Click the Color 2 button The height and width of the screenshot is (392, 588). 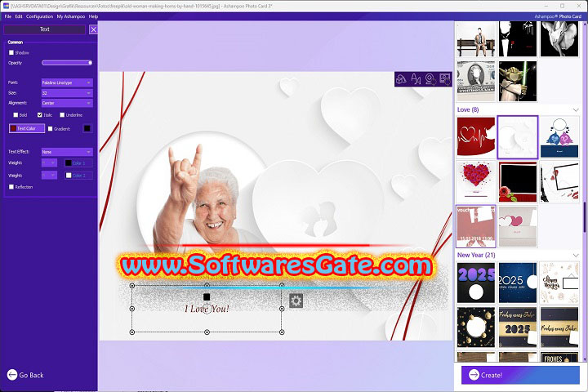78,176
